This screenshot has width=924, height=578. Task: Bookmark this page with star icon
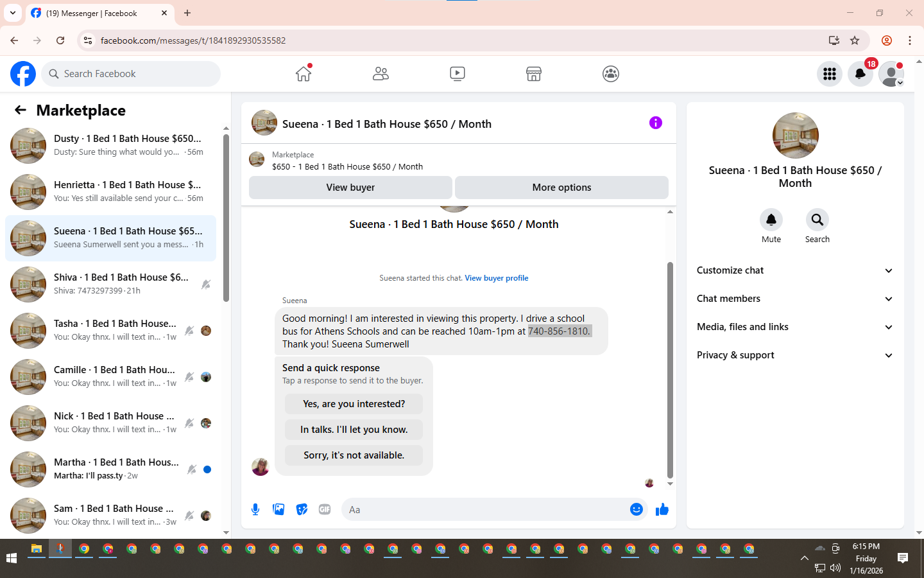855,40
